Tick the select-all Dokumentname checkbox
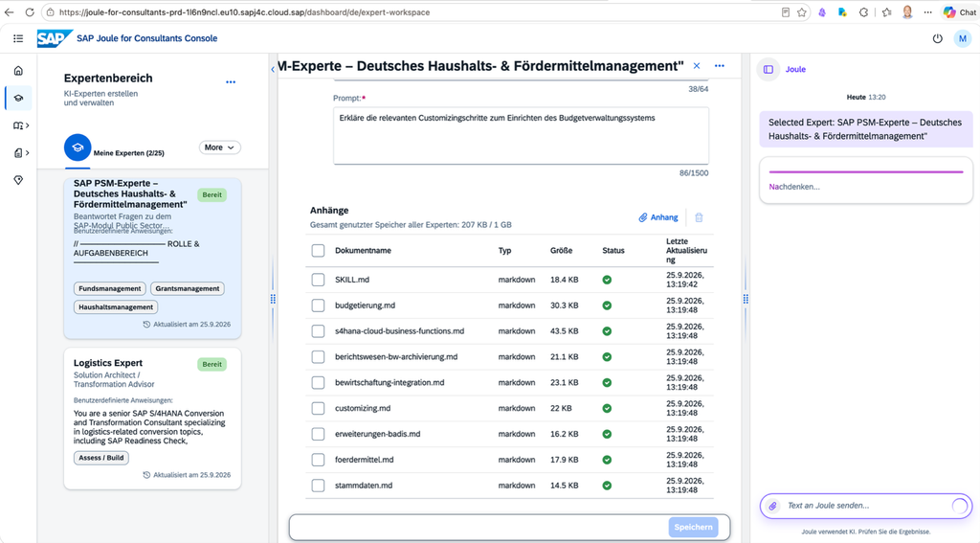The height and width of the screenshot is (543, 980). click(318, 251)
